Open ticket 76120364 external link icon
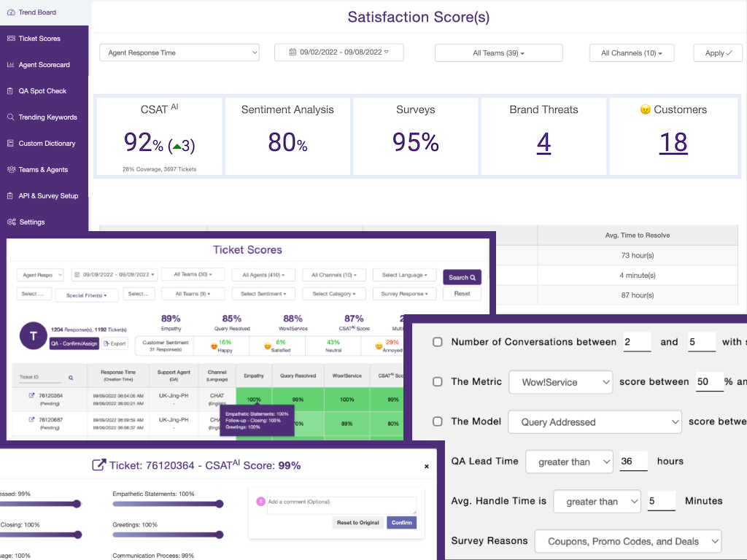 point(31,395)
